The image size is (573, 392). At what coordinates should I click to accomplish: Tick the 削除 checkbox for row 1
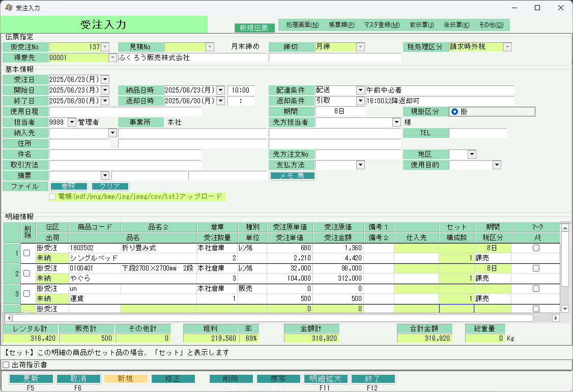pos(26,253)
